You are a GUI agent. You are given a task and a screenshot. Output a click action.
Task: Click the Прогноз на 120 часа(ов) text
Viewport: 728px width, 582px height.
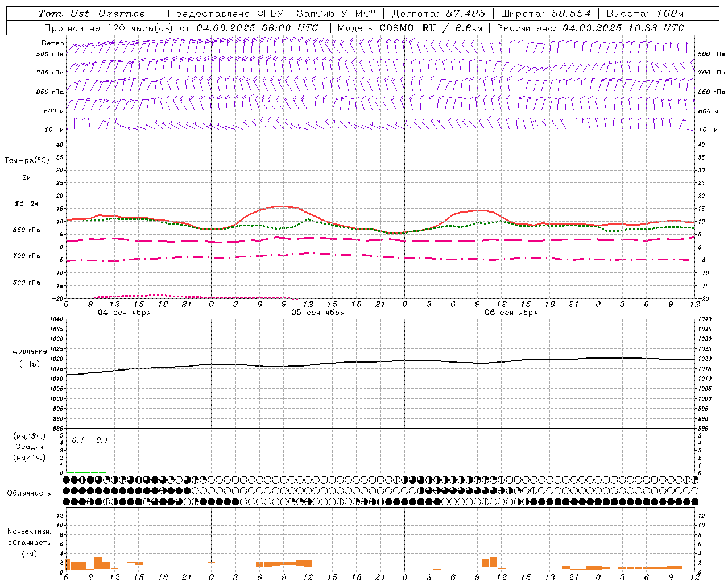tap(110, 28)
